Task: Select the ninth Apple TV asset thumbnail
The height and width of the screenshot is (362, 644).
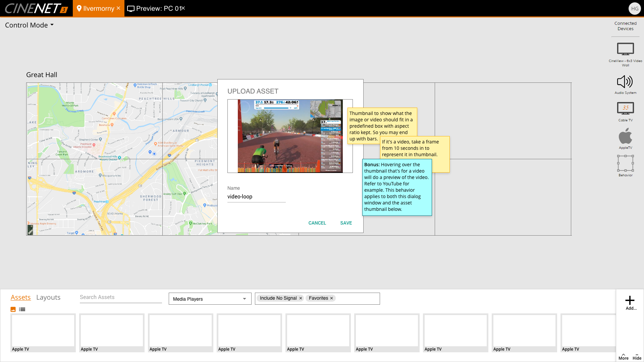Action: point(588,333)
